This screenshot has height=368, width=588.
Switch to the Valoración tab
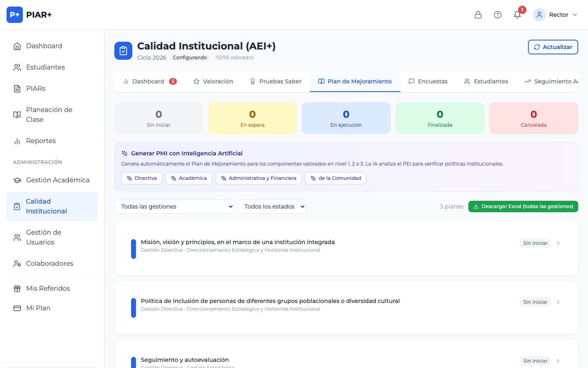tap(213, 81)
